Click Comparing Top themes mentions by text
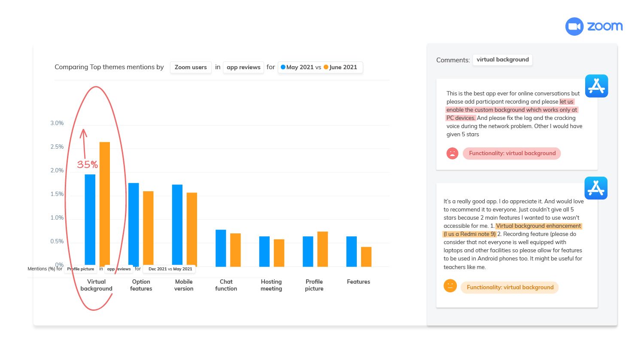The image size is (644, 349). click(109, 67)
